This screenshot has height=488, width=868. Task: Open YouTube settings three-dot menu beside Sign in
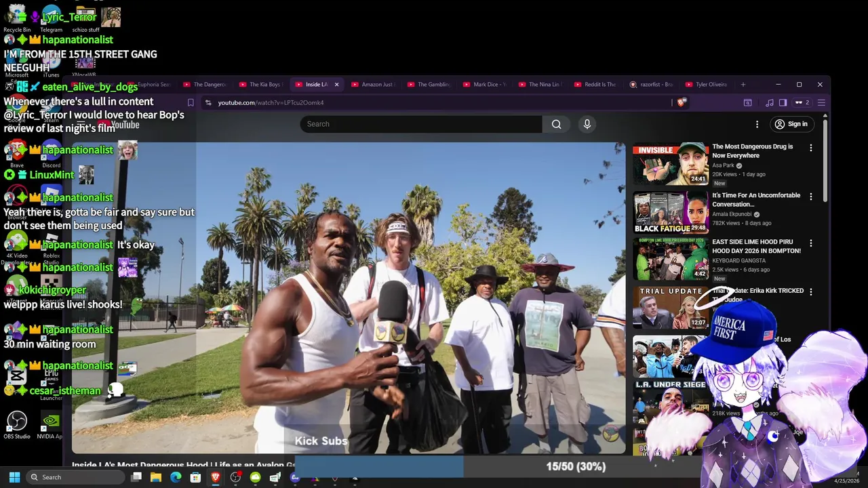click(x=757, y=124)
